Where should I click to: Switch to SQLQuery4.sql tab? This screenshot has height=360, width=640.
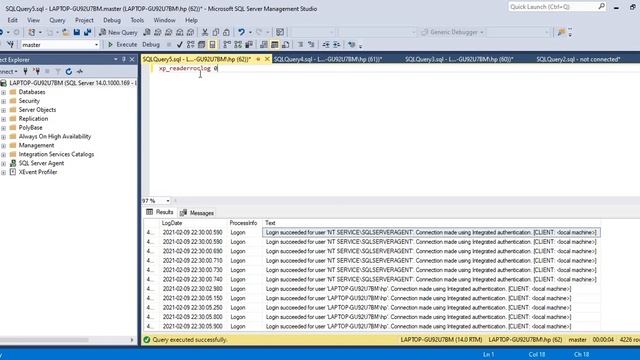328,59
